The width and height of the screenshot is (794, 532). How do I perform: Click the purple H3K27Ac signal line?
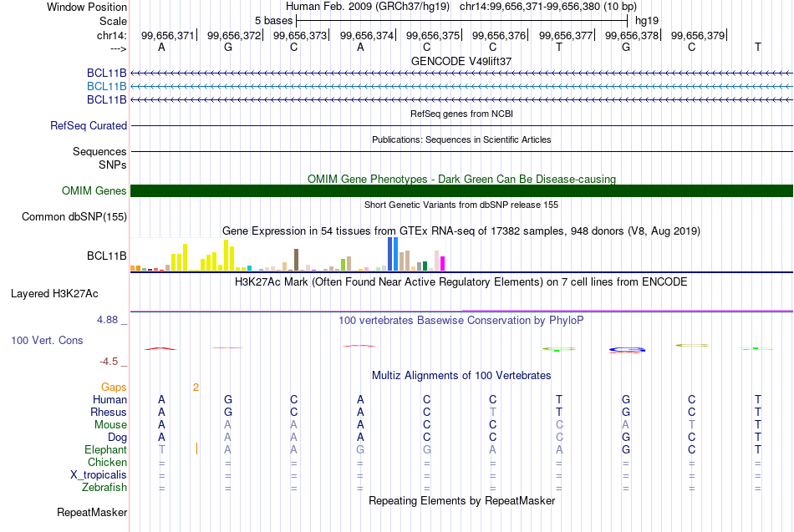click(x=628, y=311)
